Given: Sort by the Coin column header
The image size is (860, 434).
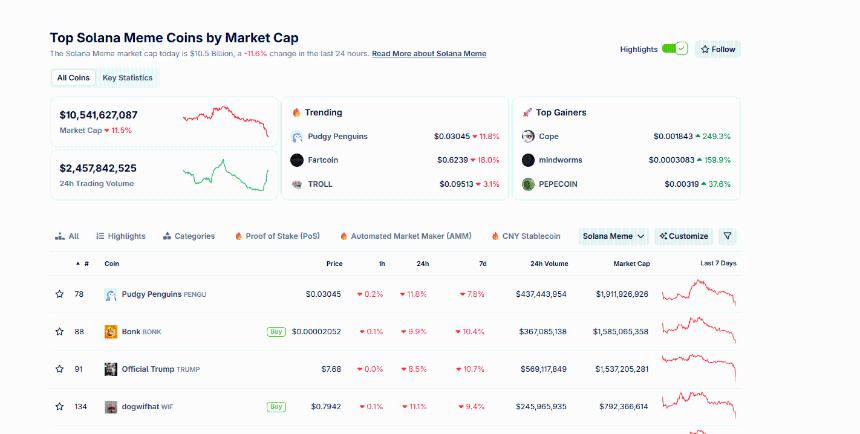Looking at the screenshot, I should pyautogui.click(x=112, y=264).
